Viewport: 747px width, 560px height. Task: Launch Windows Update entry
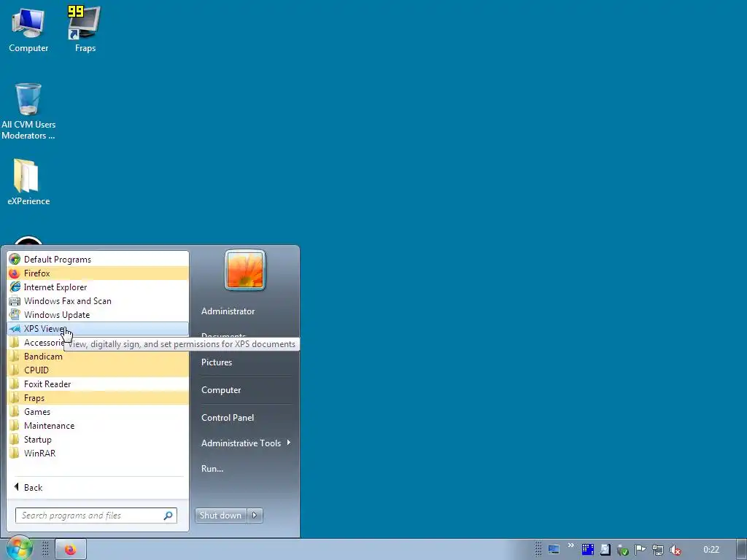[98, 314]
